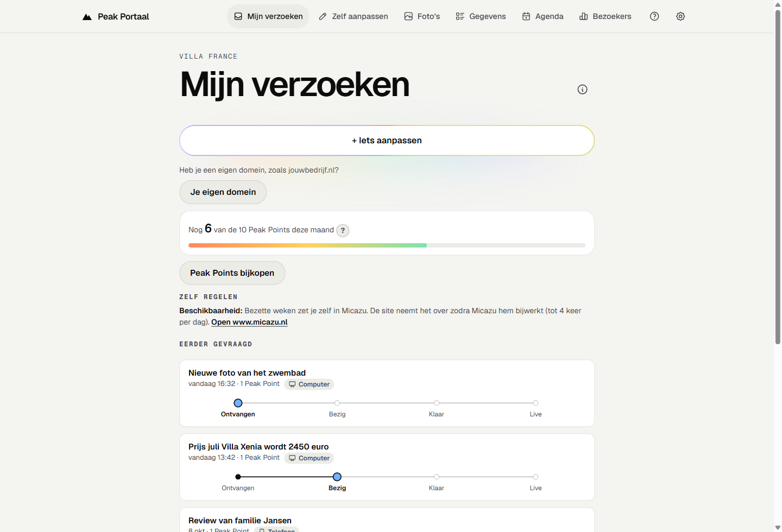Click the 'vandaag 16:32 · 1 Peak Point' text

pos(234,384)
